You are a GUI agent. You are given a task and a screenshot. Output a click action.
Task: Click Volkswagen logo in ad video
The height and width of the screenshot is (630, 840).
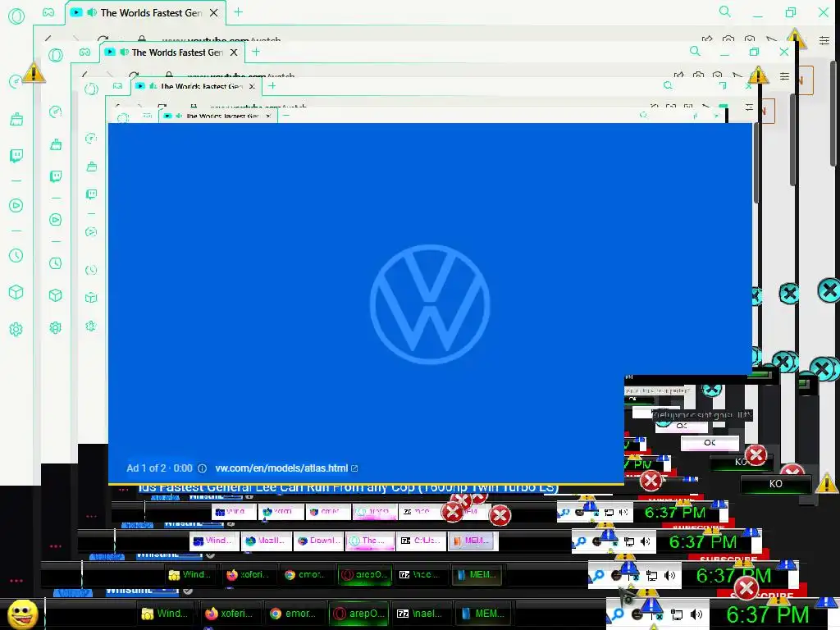(x=430, y=304)
